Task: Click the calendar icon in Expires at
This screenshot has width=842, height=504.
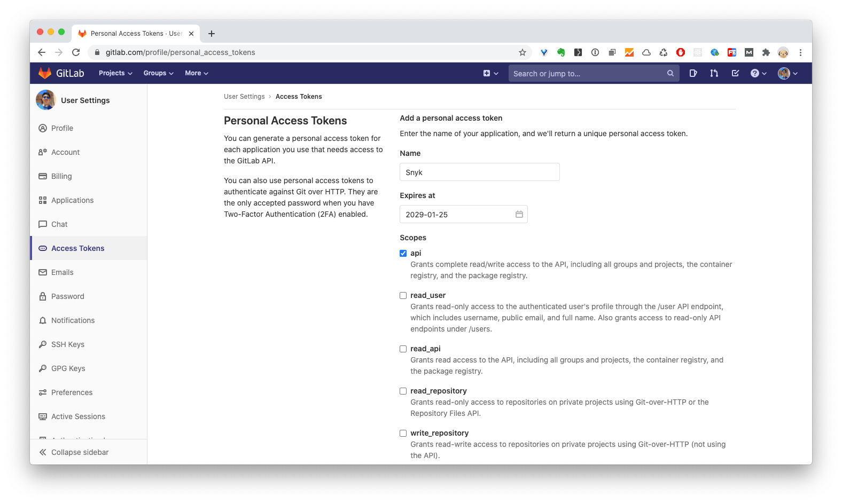Action: [x=519, y=214]
